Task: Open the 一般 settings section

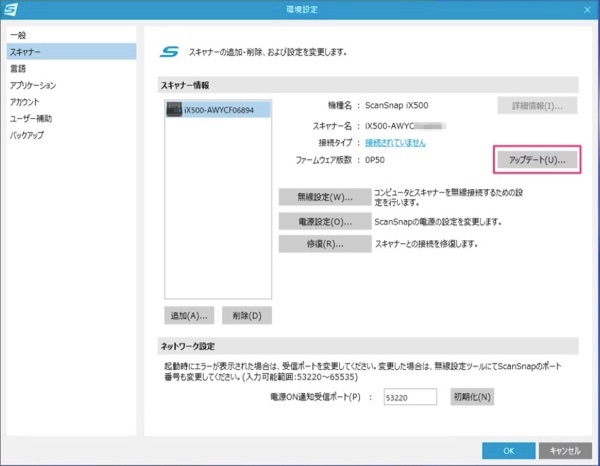Action: [19, 35]
